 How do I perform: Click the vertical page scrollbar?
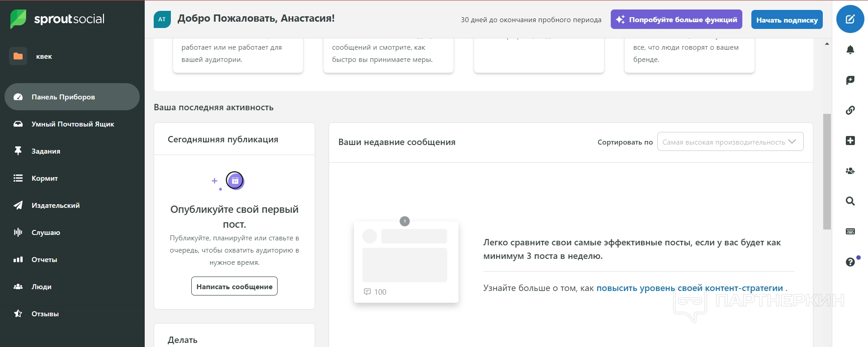pyautogui.click(x=827, y=172)
